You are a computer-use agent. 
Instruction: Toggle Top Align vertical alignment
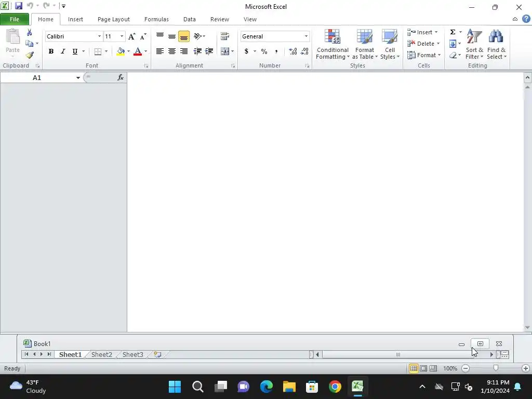(x=160, y=36)
